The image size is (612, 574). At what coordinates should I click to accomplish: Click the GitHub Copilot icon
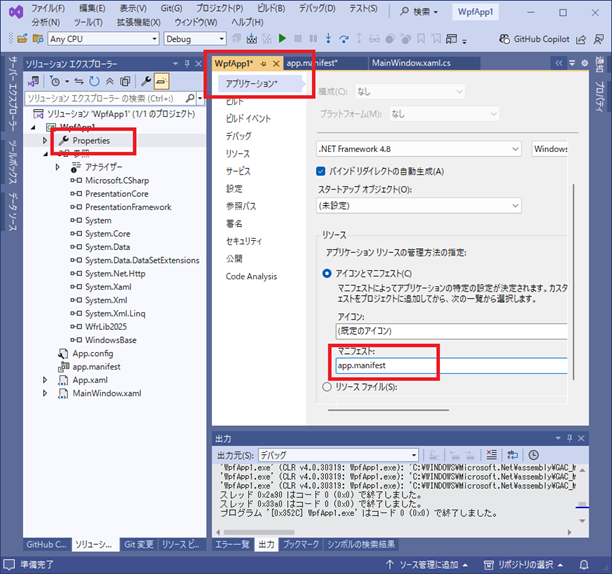pos(504,39)
